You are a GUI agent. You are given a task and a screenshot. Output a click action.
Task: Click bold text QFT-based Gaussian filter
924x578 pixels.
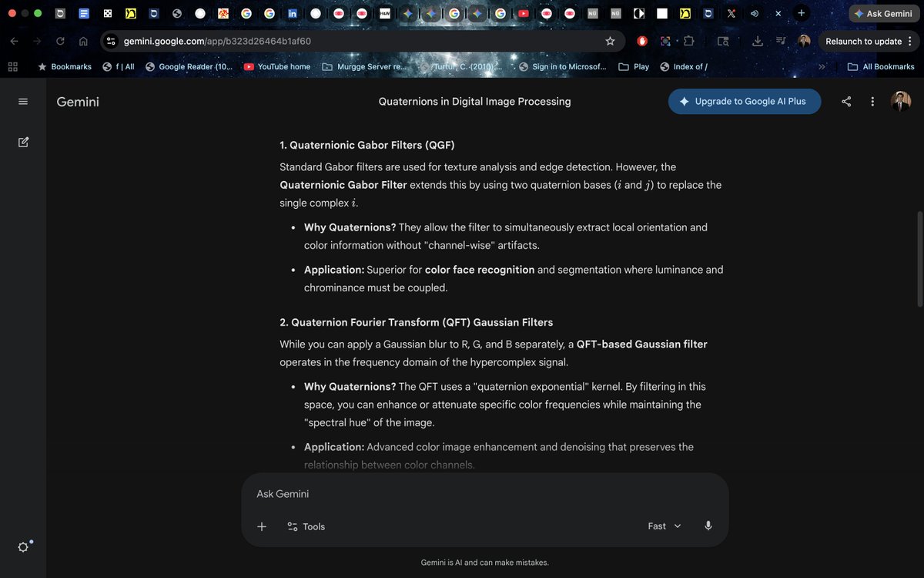tap(642, 344)
